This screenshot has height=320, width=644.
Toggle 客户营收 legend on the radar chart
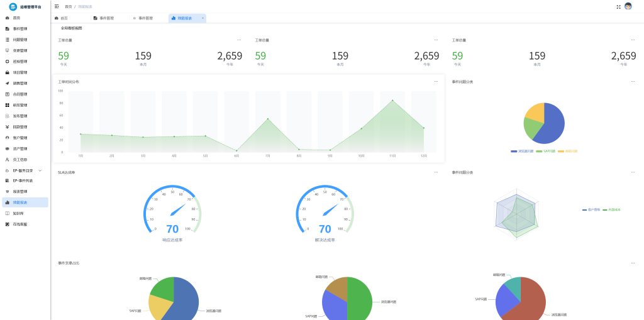(x=591, y=209)
